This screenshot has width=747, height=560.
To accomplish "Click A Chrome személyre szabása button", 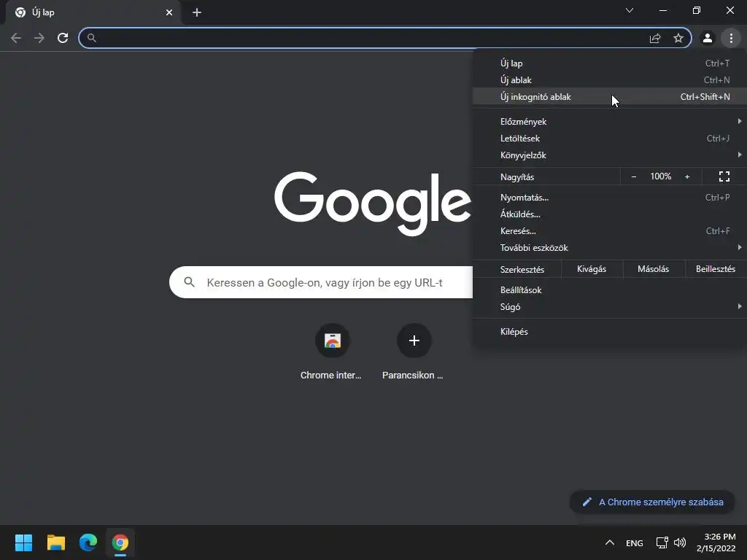I will [x=652, y=502].
